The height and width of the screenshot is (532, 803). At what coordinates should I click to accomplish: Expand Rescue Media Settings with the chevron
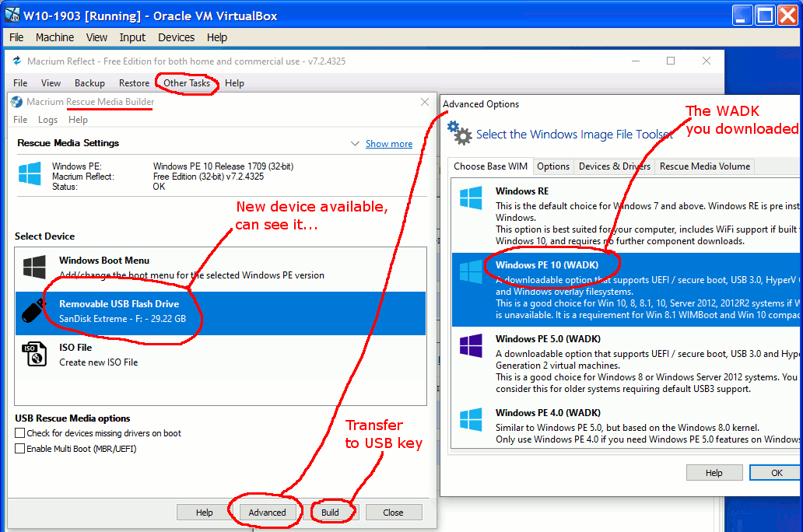coord(354,144)
